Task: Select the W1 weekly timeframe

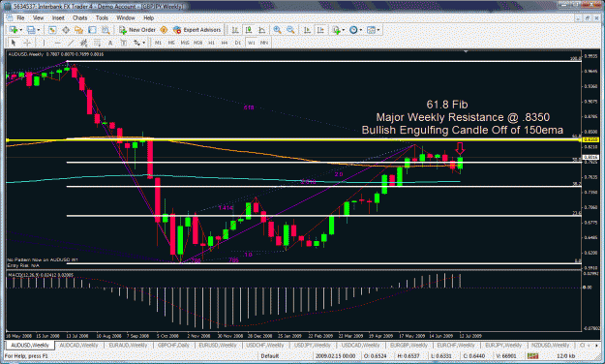Action: pyautogui.click(x=251, y=43)
